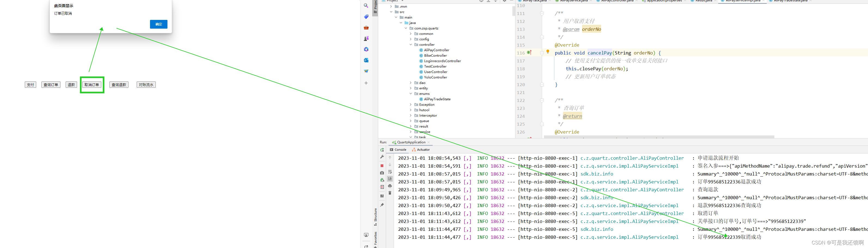Expand the dao package arrow

click(x=411, y=83)
